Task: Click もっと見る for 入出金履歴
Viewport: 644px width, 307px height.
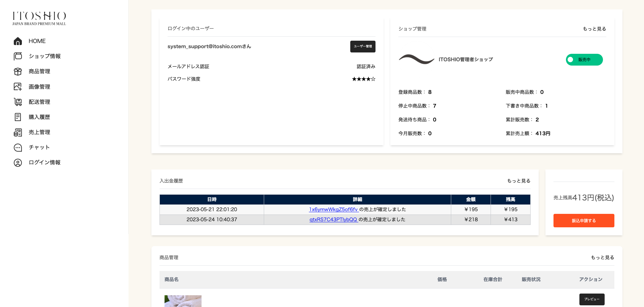Action: point(518,181)
